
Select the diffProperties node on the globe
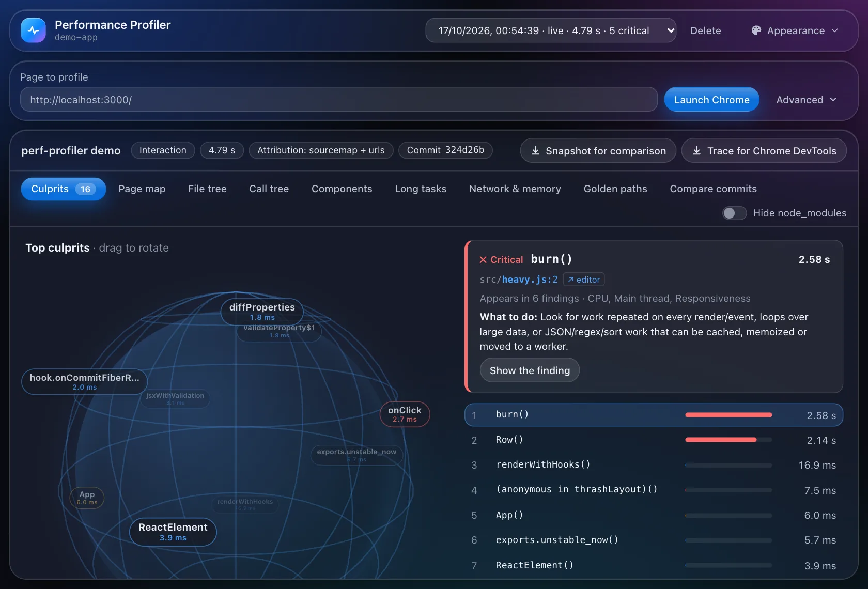click(x=262, y=312)
